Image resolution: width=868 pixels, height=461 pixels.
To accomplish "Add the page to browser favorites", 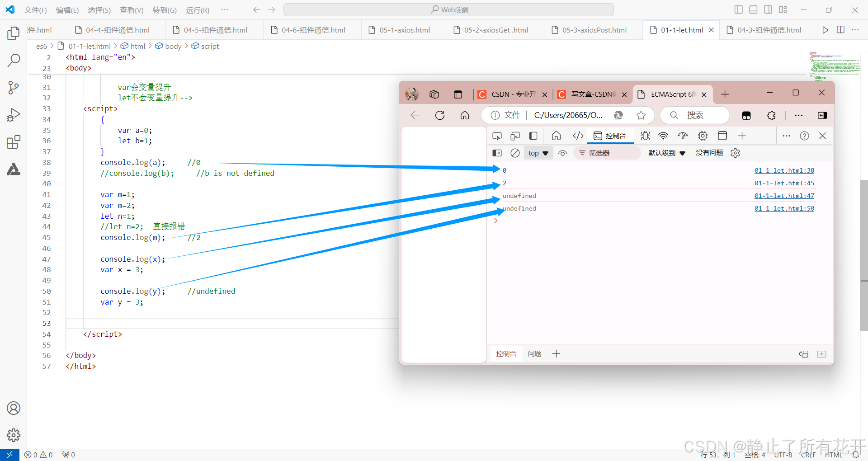I will point(641,115).
